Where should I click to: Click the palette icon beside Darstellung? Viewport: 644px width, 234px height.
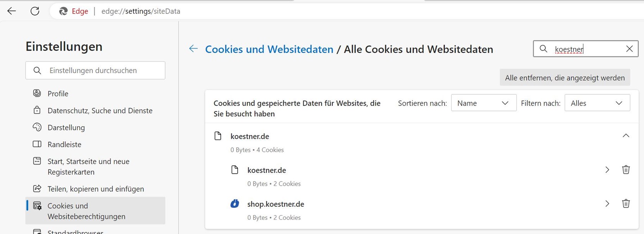tap(37, 127)
